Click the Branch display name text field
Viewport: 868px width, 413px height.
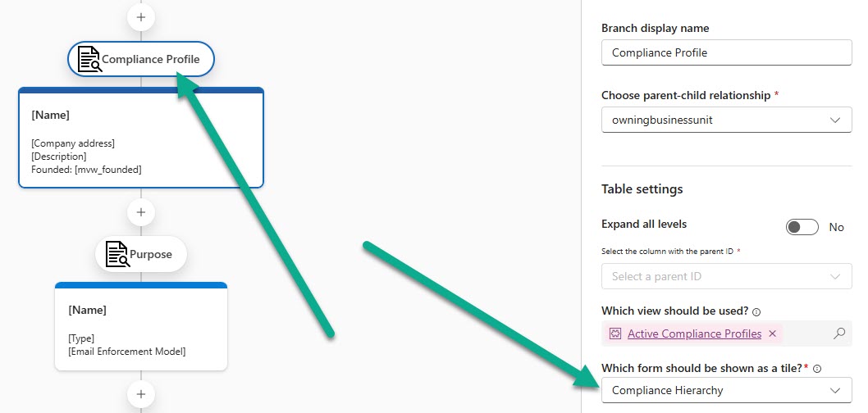point(726,52)
